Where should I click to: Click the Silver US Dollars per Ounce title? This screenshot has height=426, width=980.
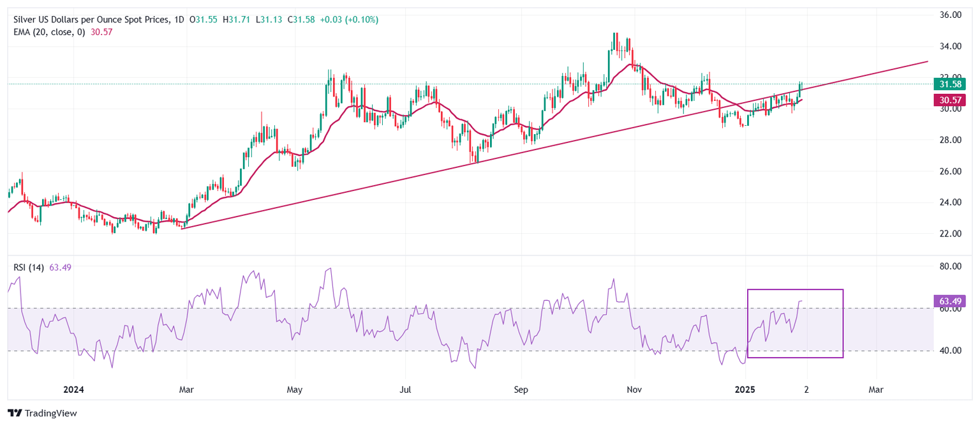coord(91,20)
